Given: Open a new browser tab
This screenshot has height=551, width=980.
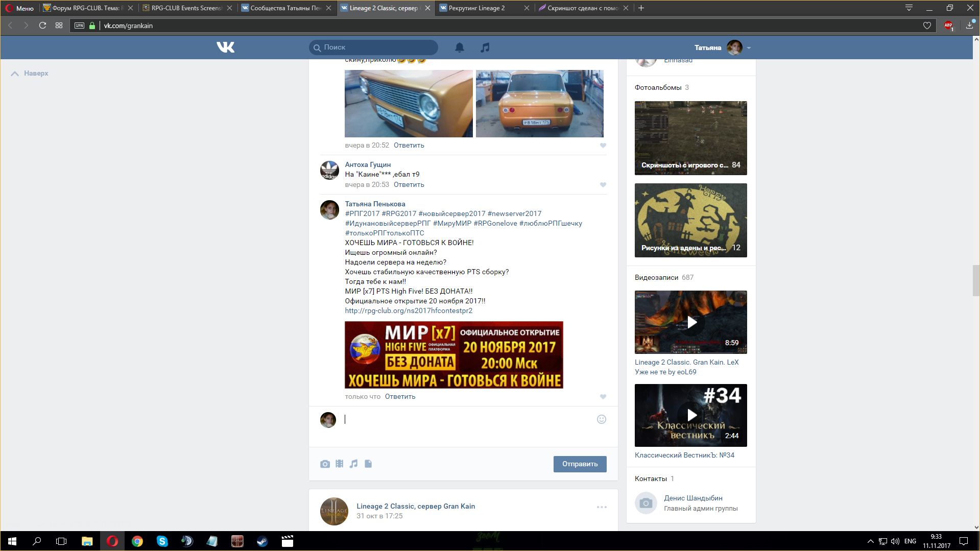Looking at the screenshot, I should (641, 8).
